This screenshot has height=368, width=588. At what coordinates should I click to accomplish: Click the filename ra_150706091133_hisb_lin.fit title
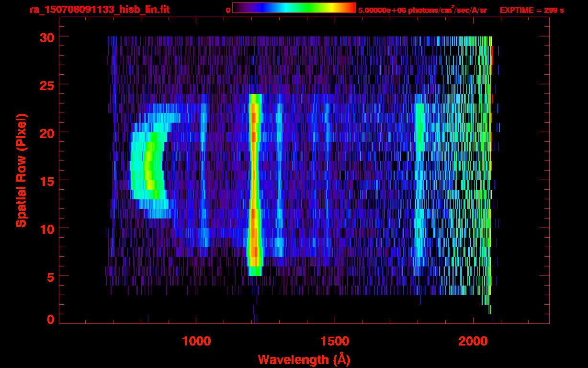[x=100, y=10]
